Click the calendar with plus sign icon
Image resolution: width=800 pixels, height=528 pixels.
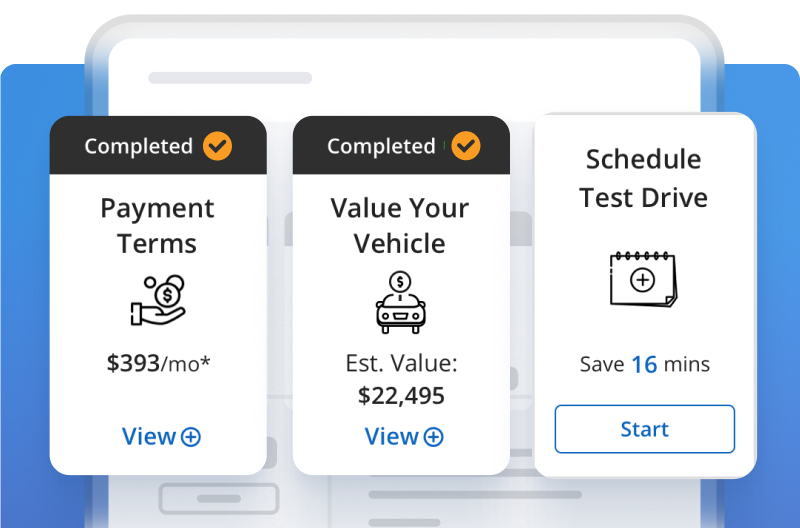point(643,279)
